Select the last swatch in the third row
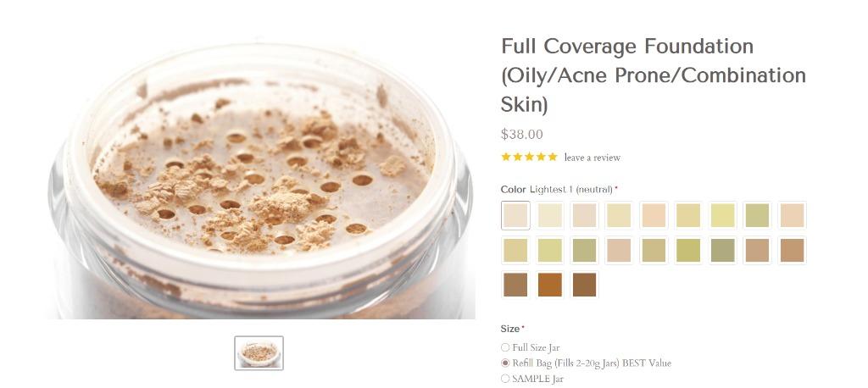Image resolution: width=868 pixels, height=388 pixels. (584, 285)
